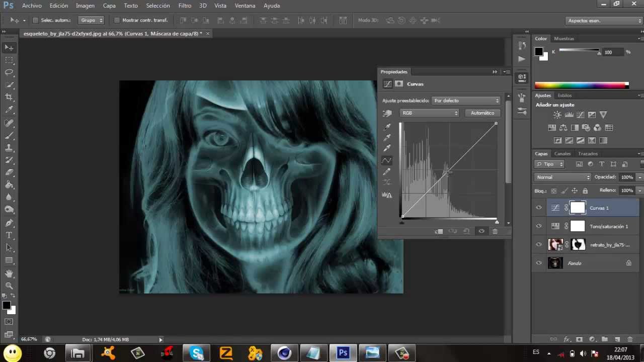Click the Lock all padlock in Capas
The width and height of the screenshot is (644, 362).
coord(585,191)
